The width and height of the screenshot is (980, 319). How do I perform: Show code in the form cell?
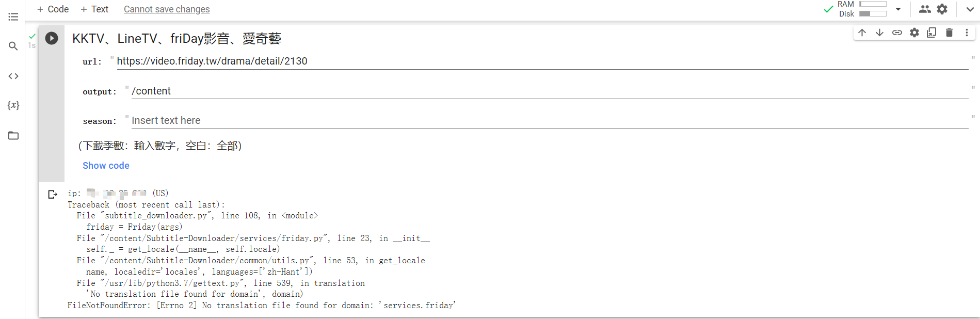[x=106, y=165]
